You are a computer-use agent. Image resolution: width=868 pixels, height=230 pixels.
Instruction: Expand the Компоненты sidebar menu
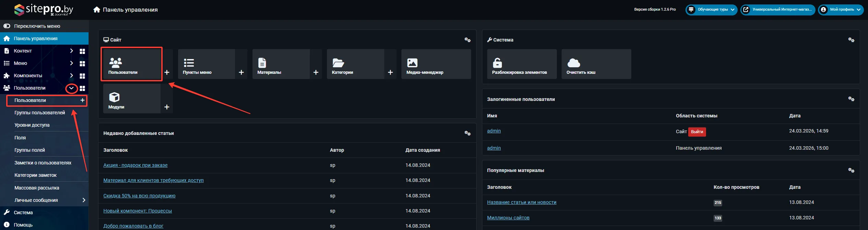tap(71, 76)
